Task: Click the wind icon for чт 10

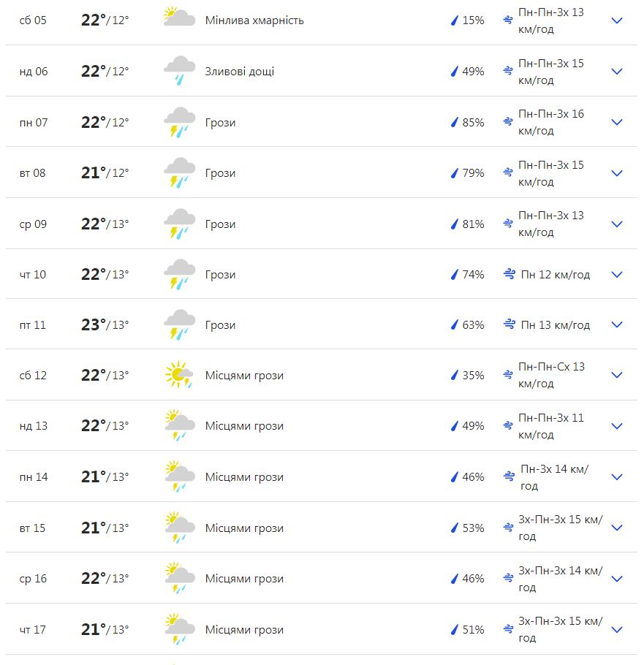Action: pyautogui.click(x=509, y=274)
